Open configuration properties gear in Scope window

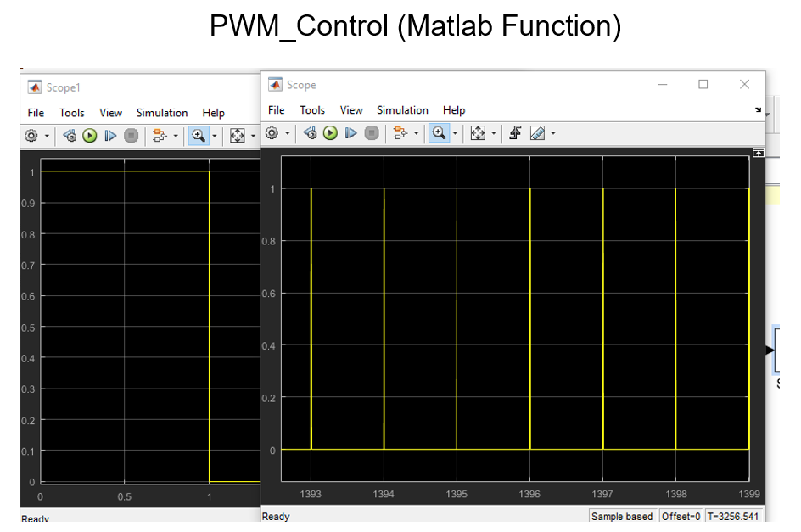[x=272, y=133]
